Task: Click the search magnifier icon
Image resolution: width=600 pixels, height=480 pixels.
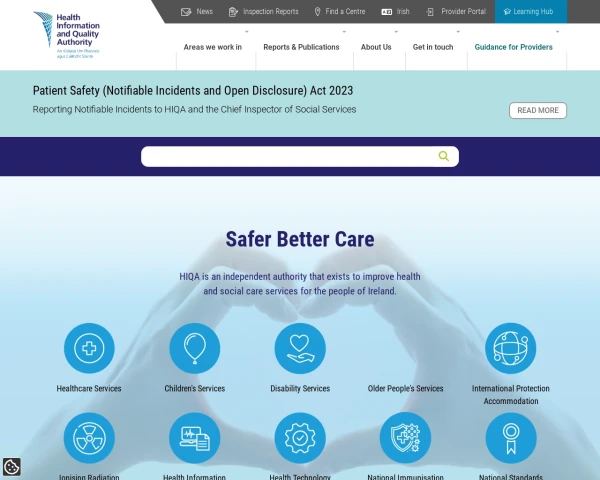Action: point(443,156)
